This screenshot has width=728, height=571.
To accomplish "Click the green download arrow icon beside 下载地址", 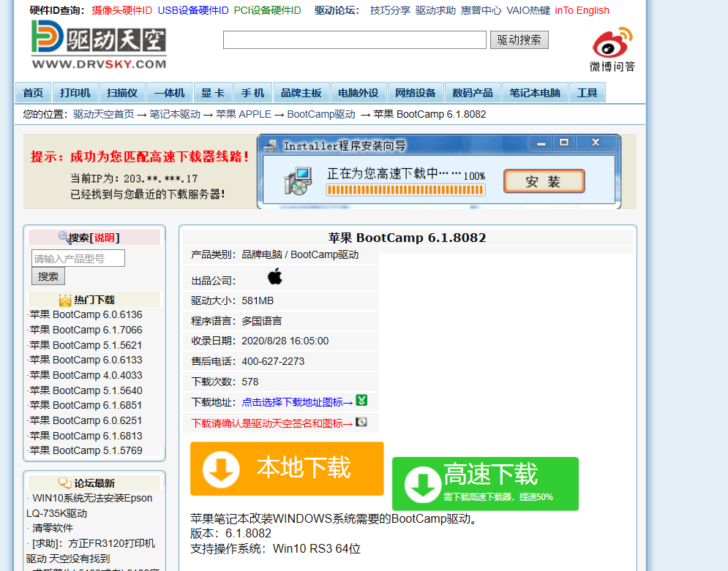I will point(359,401).
